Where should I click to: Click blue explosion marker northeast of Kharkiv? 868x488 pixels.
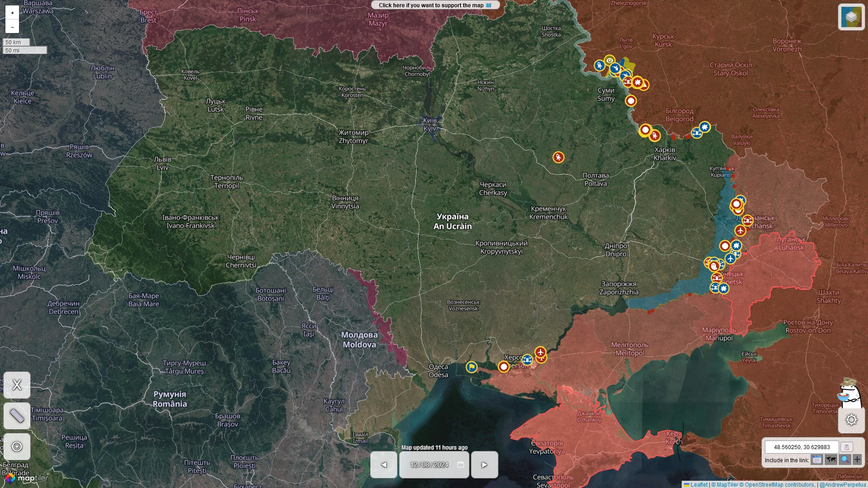point(705,127)
